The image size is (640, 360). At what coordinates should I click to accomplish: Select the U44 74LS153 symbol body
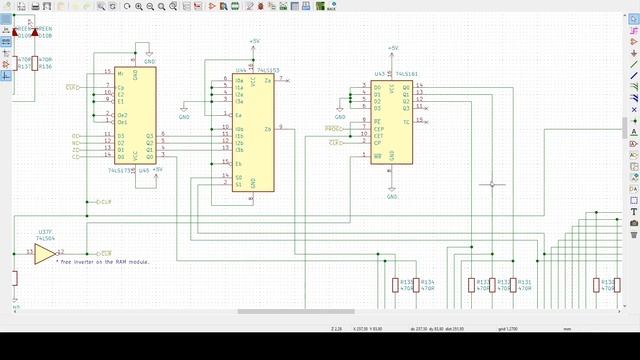click(x=253, y=133)
